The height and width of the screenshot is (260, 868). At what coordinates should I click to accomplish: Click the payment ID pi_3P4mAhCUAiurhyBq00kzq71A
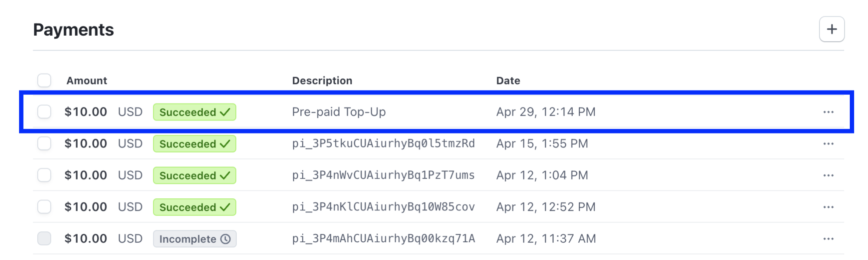click(x=383, y=239)
